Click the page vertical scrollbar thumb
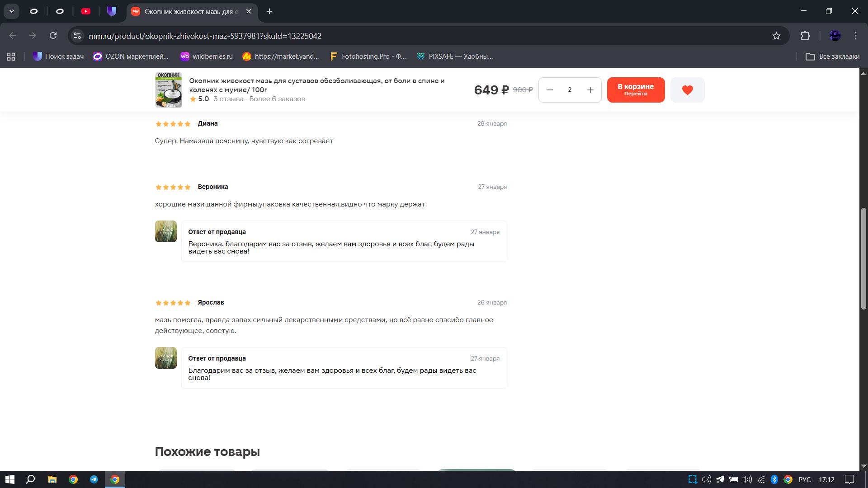 (863, 258)
